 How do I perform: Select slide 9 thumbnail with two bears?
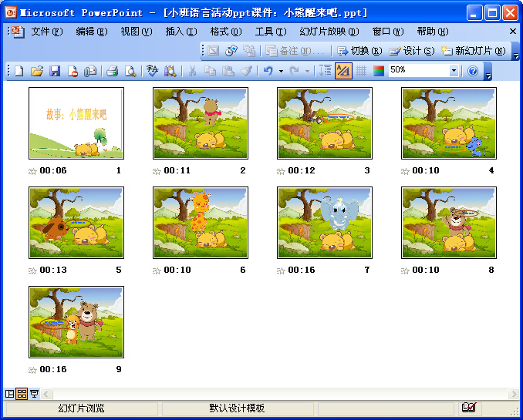click(76, 322)
